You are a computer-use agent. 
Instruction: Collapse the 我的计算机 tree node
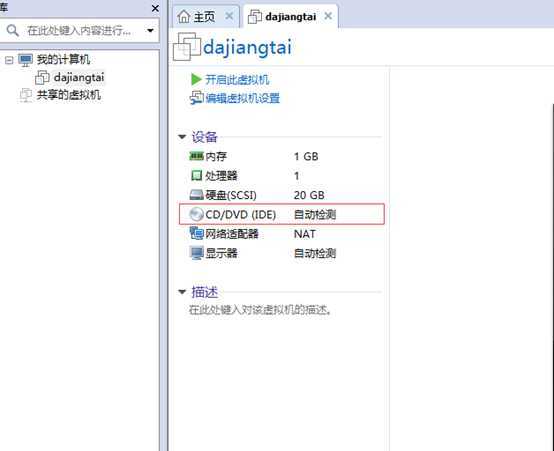[9, 60]
